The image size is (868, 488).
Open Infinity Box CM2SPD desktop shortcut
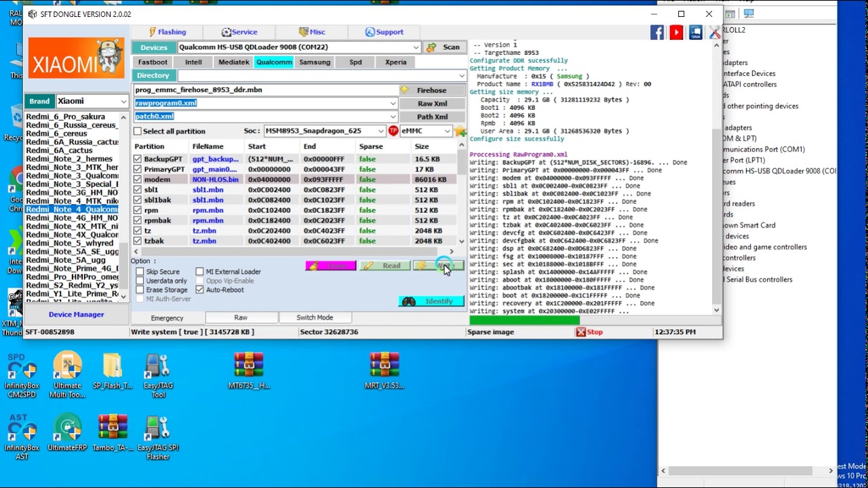pos(22,375)
